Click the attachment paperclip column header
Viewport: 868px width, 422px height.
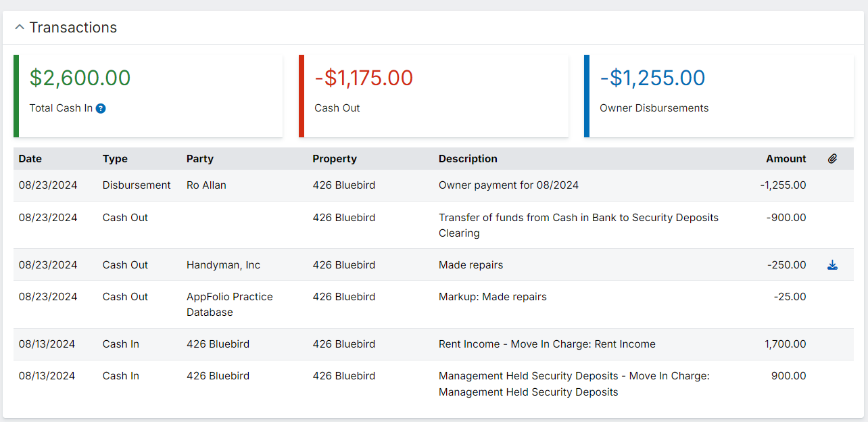(x=832, y=159)
